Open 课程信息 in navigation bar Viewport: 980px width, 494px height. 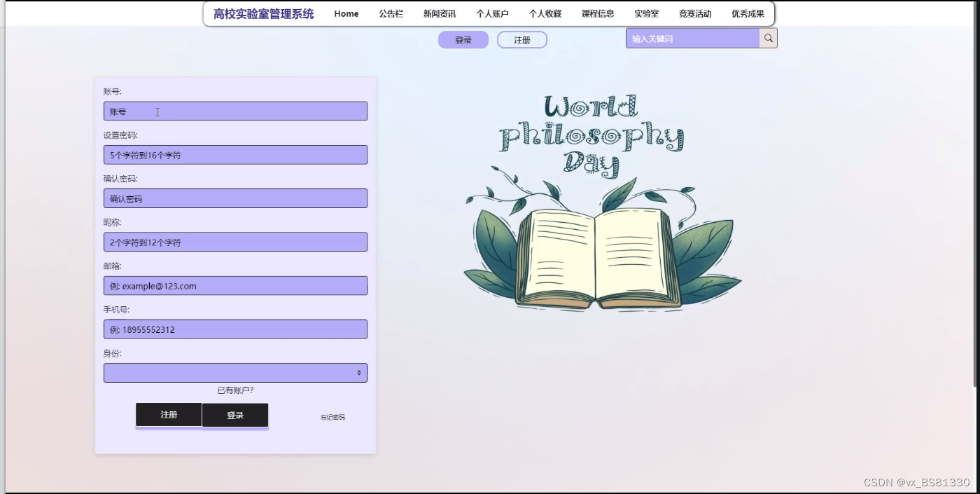click(x=598, y=13)
